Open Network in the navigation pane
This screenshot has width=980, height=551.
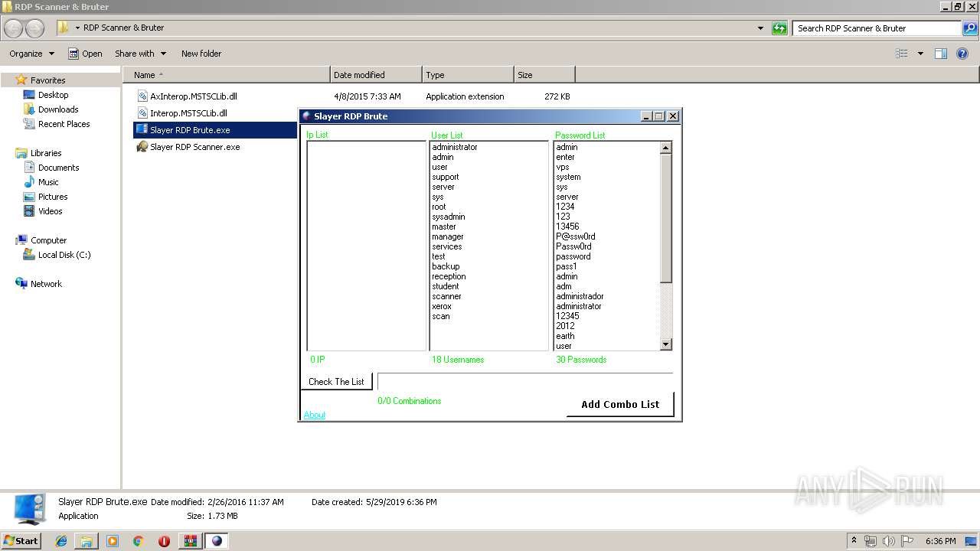pyautogui.click(x=46, y=284)
